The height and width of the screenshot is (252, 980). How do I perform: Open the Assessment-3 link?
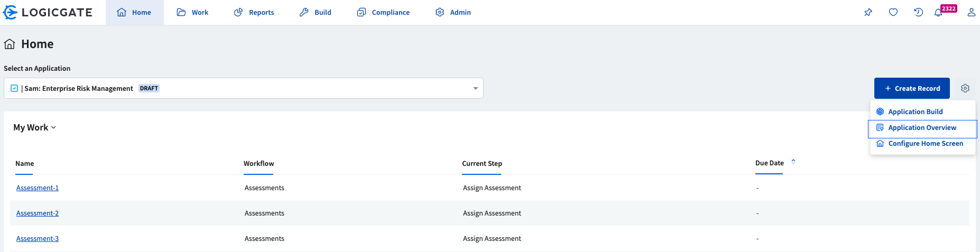pos(38,239)
